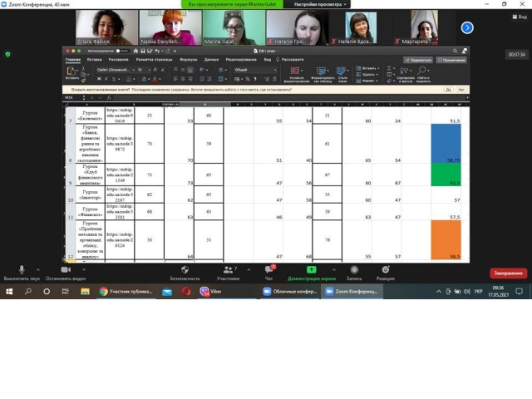Open Удалить cells dropdown
Viewport: 532px width, 399px height.
(367, 74)
